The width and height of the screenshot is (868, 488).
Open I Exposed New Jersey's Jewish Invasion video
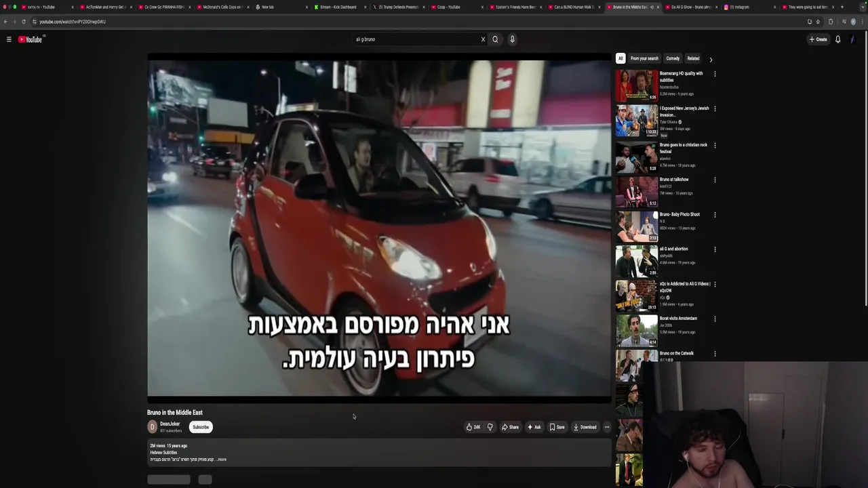tap(684, 111)
